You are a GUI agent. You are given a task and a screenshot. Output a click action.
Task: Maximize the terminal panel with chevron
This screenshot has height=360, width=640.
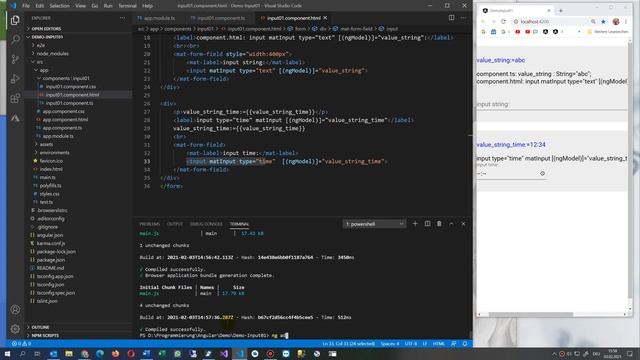[451, 224]
